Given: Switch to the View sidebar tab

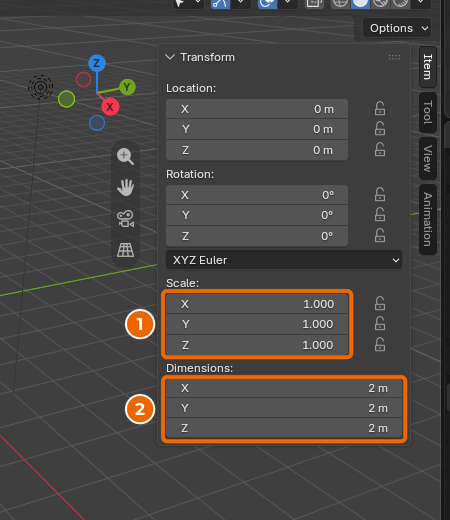Looking at the screenshot, I should tap(428, 158).
